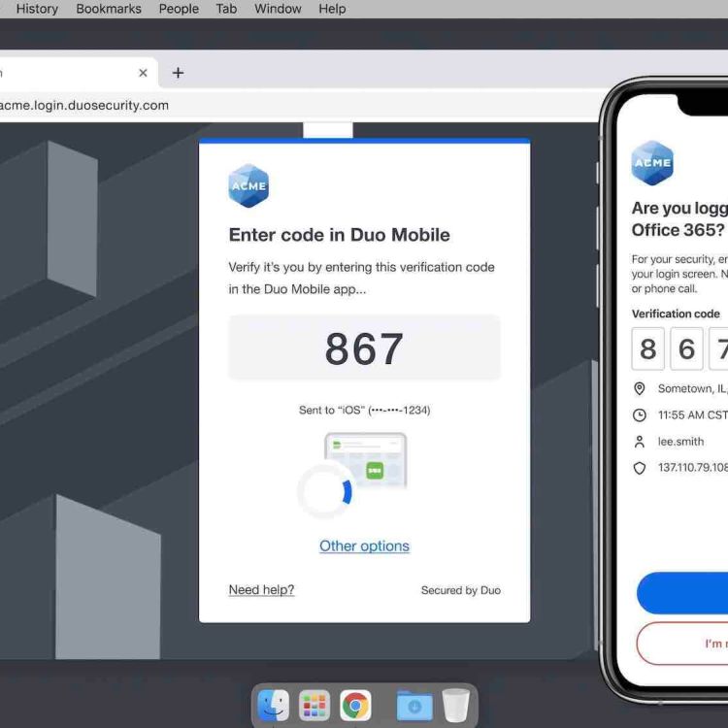
Task: Open the Downloads folder in the Dock
Action: (x=414, y=706)
